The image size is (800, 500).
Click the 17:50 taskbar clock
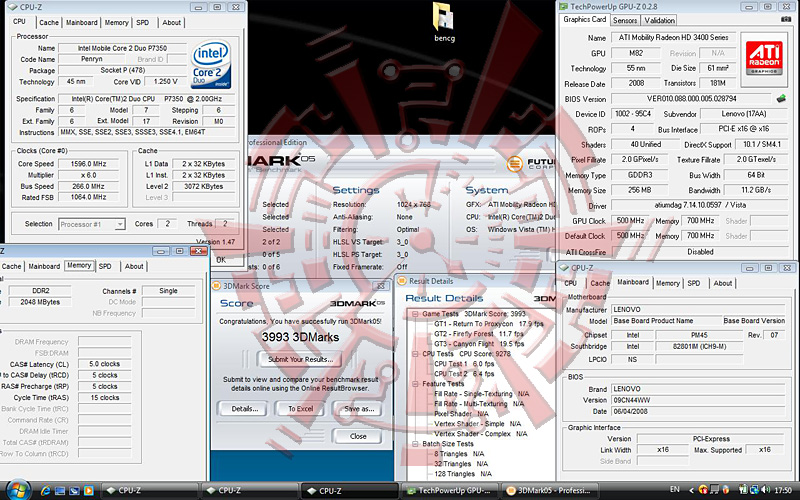(783, 490)
